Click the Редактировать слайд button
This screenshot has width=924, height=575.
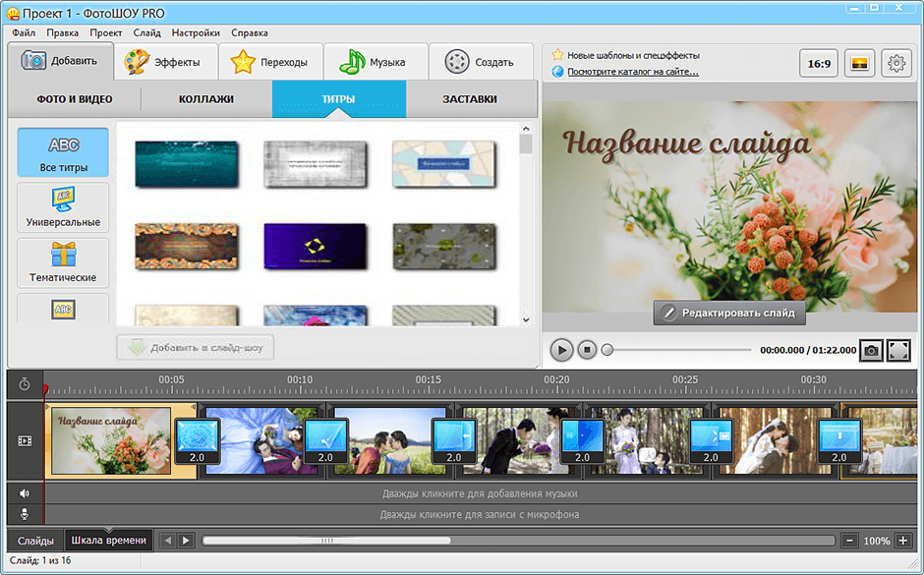click(x=730, y=314)
